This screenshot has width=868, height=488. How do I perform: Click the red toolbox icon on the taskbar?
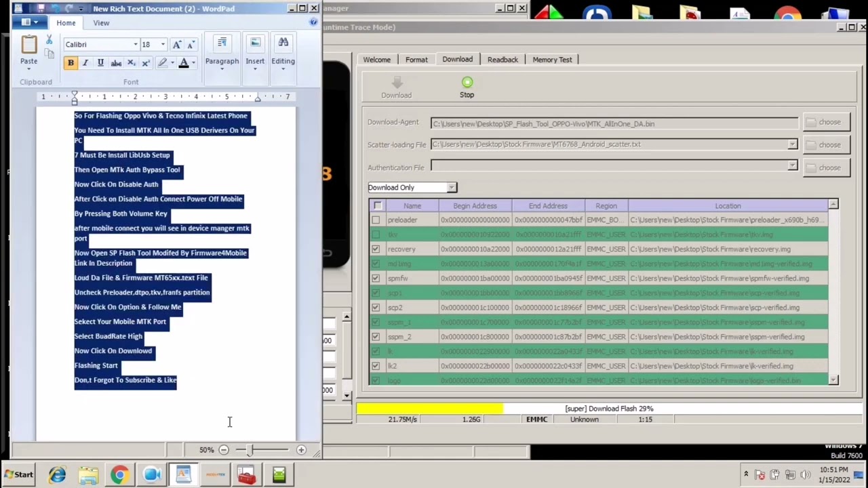[x=247, y=474]
